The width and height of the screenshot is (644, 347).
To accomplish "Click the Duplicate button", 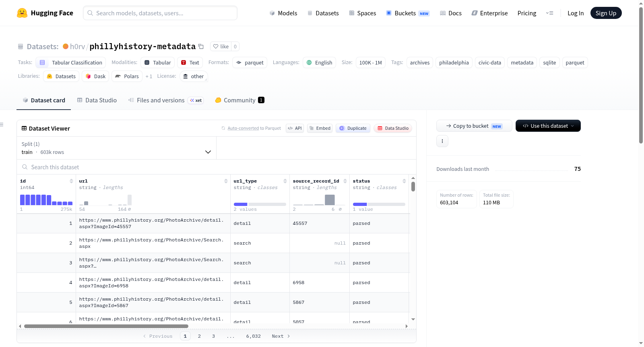I will point(353,128).
